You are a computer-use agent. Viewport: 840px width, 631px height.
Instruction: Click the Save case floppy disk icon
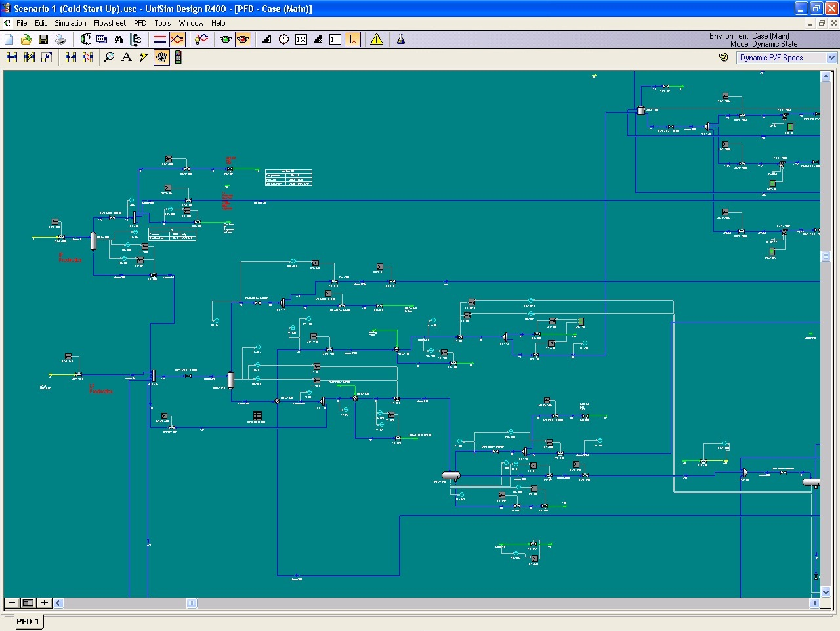pyautogui.click(x=43, y=39)
